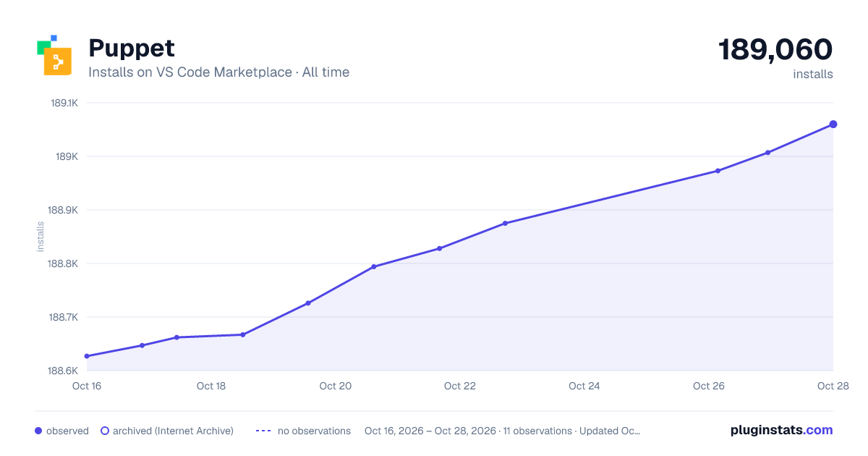This screenshot has width=868, height=456.
Task: Click the 188.8K y-axis label
Action: [63, 263]
